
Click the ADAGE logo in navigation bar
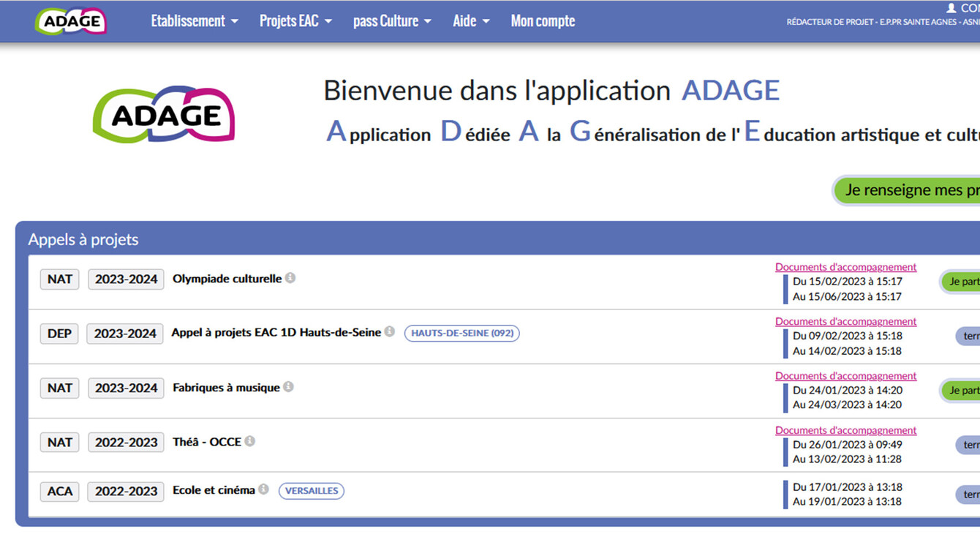tap(71, 21)
